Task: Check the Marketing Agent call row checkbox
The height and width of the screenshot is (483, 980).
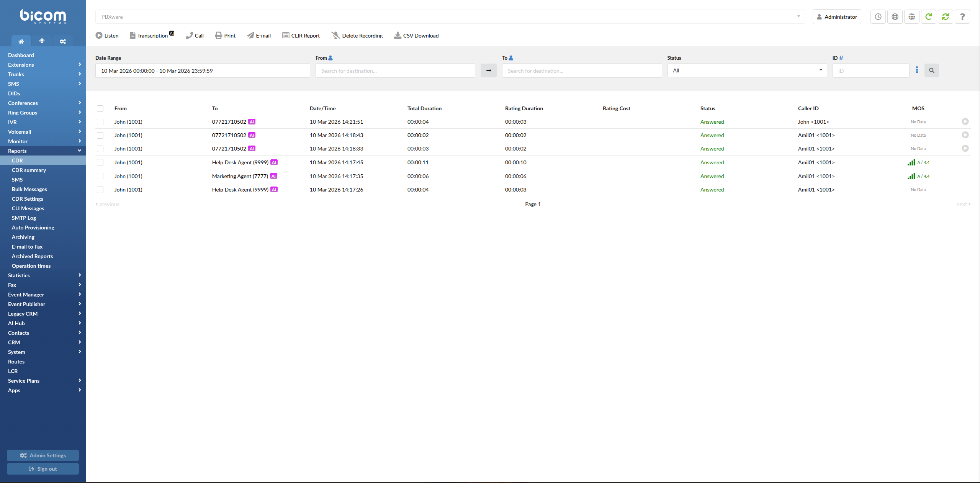Action: pyautogui.click(x=100, y=176)
